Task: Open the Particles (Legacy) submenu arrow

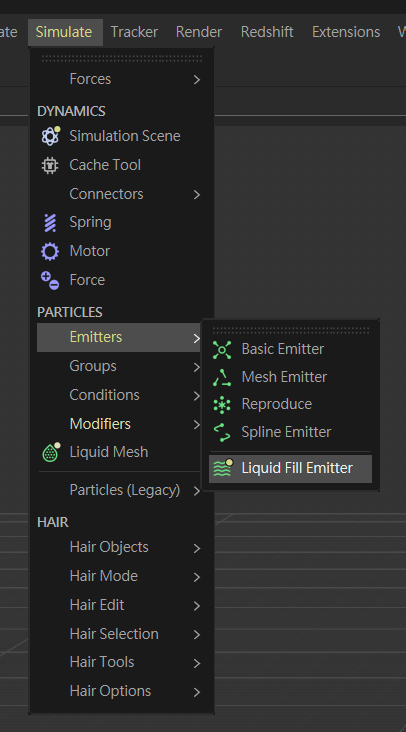Action: pyautogui.click(x=196, y=491)
